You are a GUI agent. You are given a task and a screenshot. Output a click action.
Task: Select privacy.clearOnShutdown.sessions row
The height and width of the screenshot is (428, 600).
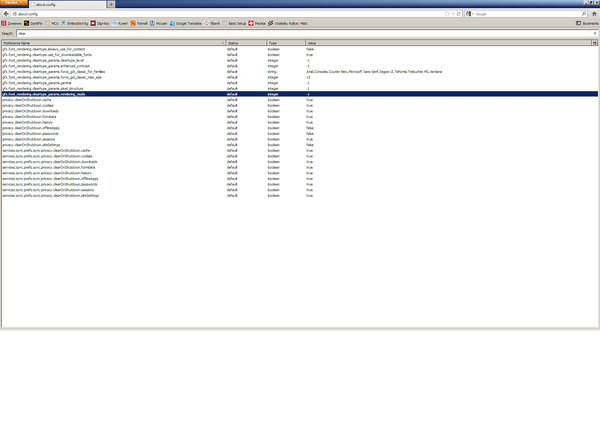300,139
